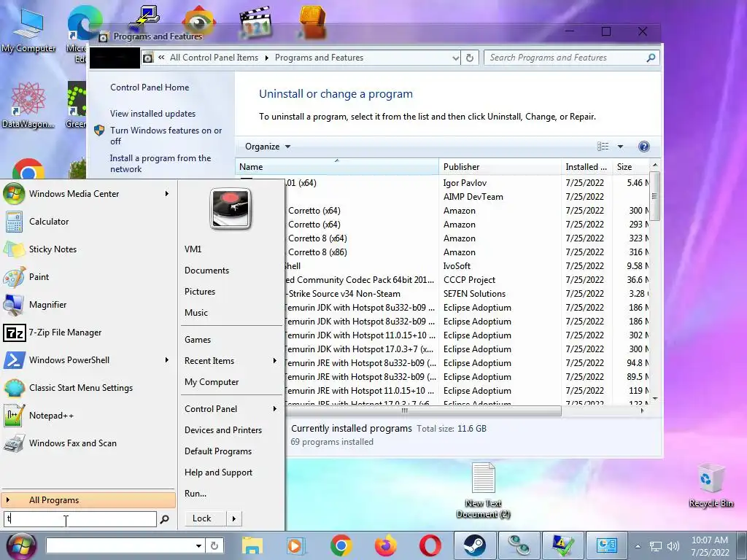Click the Start menu search input field

coord(80,519)
